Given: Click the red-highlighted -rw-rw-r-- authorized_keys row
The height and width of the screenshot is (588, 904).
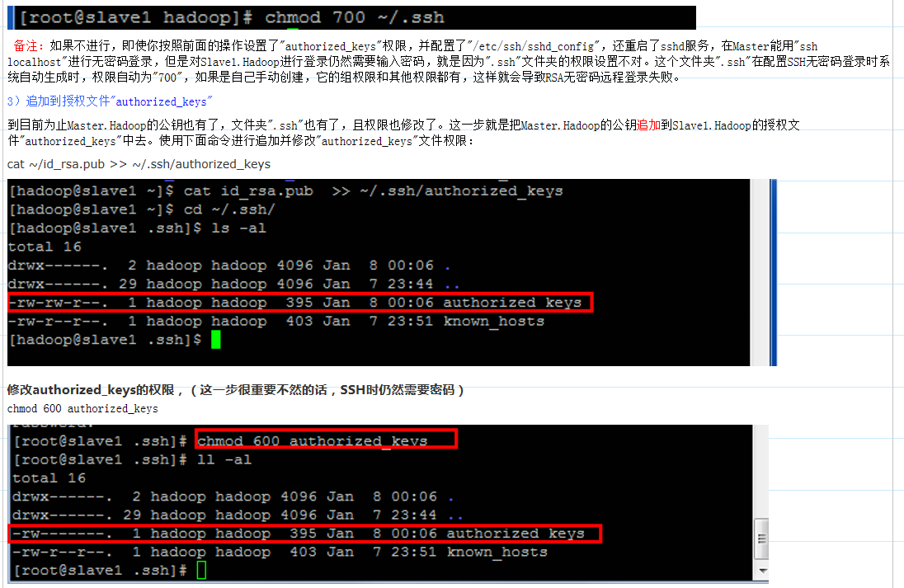Looking at the screenshot, I should [x=300, y=303].
